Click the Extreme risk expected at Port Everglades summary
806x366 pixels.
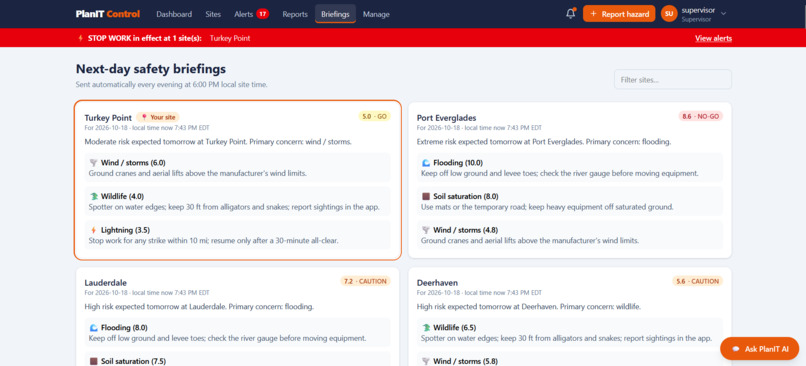click(544, 141)
